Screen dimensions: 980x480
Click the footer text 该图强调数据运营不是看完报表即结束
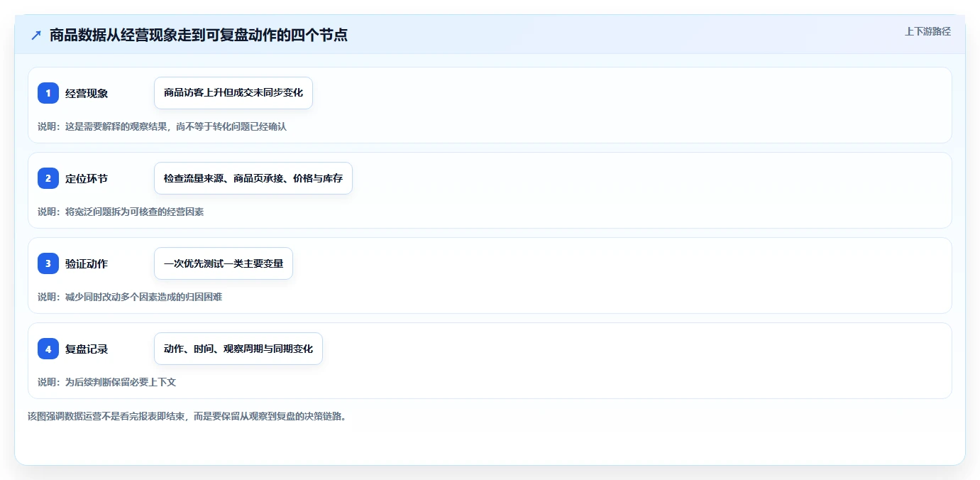(106, 416)
